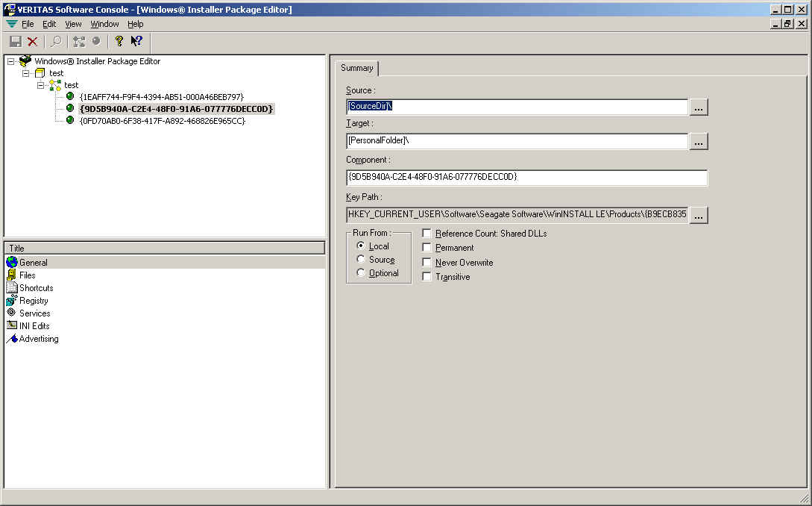The width and height of the screenshot is (812, 506).
Task: Open the View menu
Action: tap(73, 24)
